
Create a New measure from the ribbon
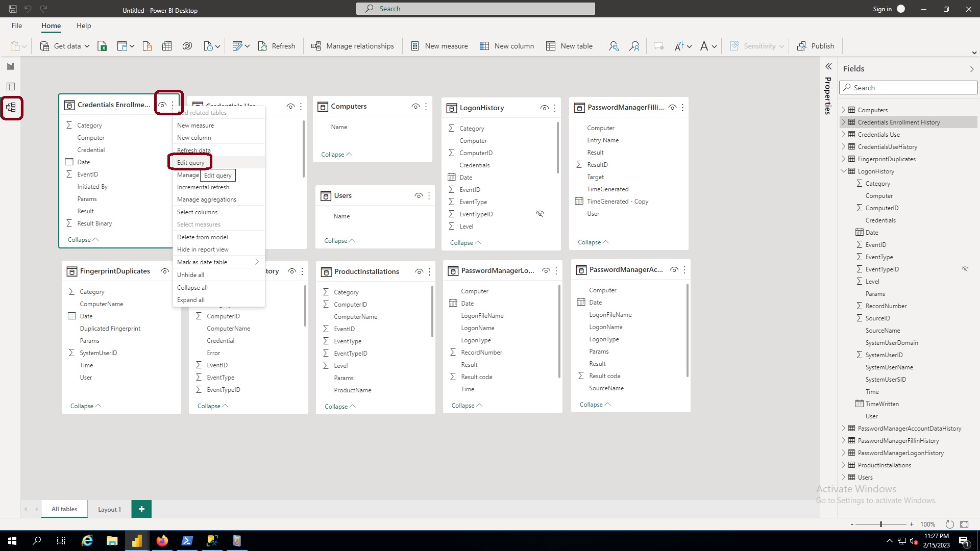(x=439, y=46)
